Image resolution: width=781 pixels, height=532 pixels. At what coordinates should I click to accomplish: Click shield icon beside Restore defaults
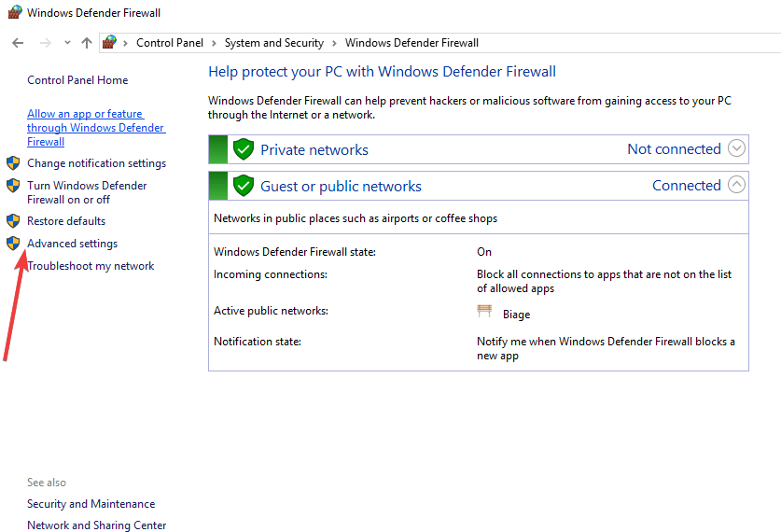(x=13, y=220)
